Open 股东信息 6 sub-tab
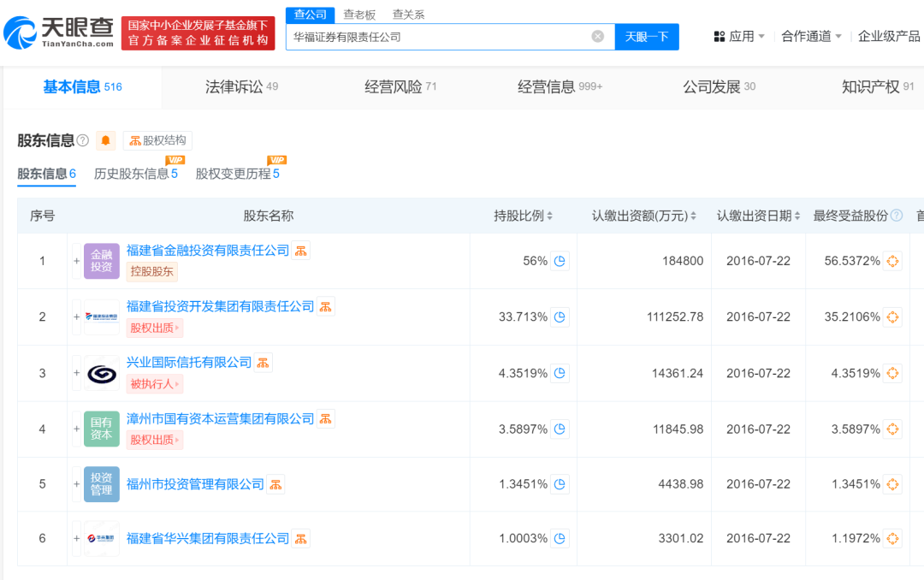Image resolution: width=924 pixels, height=580 pixels. [46, 174]
